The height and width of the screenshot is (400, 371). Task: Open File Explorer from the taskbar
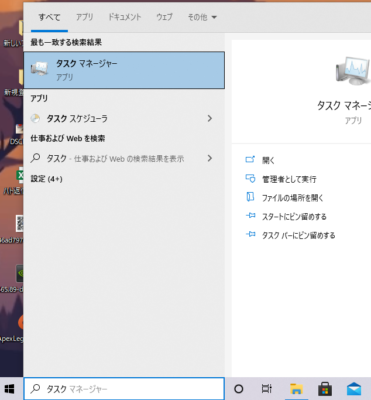(296, 389)
